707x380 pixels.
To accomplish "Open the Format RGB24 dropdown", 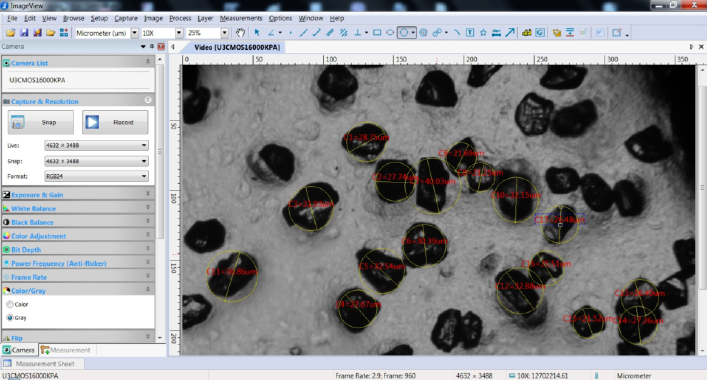I will (x=96, y=176).
